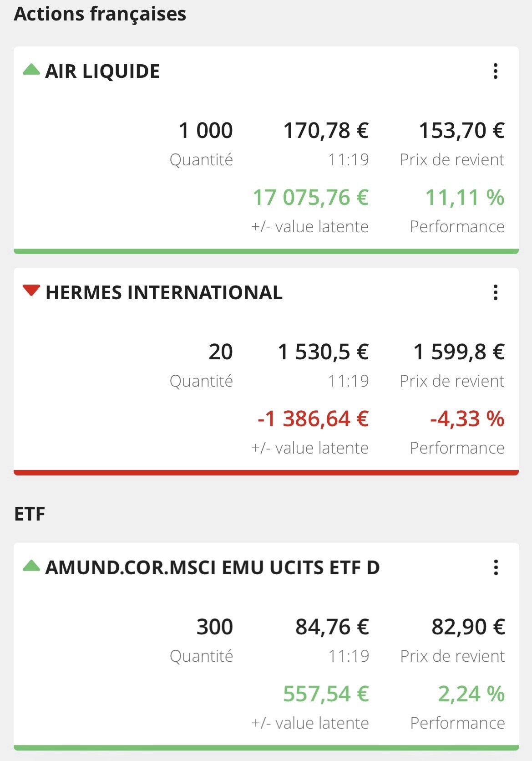
Task: Tap AIR LIQUIDE latent gain 17 075,76 €
Action: pyautogui.click(x=310, y=198)
